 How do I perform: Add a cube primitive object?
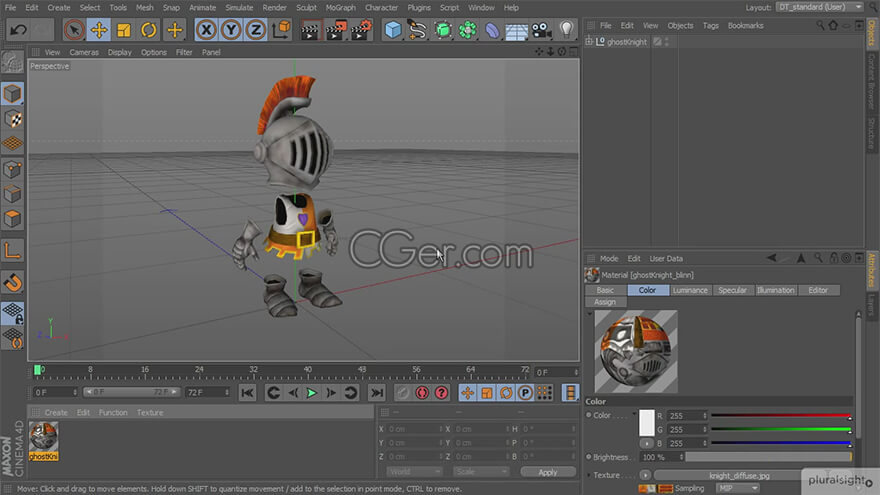coord(393,30)
